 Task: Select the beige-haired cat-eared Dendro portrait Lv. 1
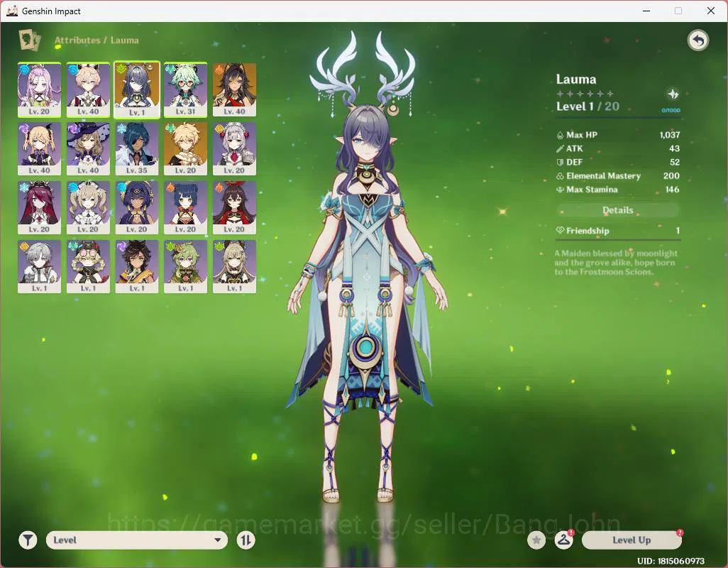coord(234,266)
